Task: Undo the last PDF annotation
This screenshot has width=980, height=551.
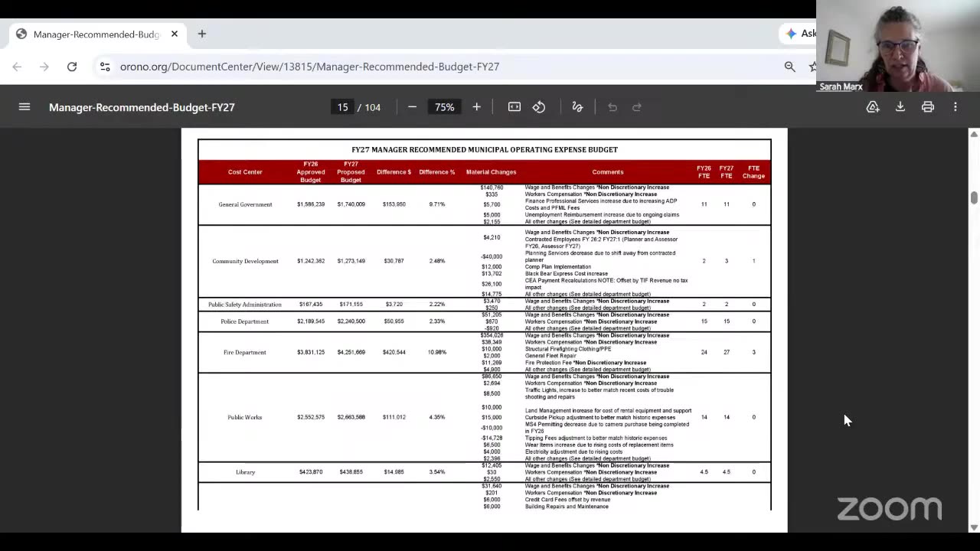Action: pyautogui.click(x=612, y=107)
